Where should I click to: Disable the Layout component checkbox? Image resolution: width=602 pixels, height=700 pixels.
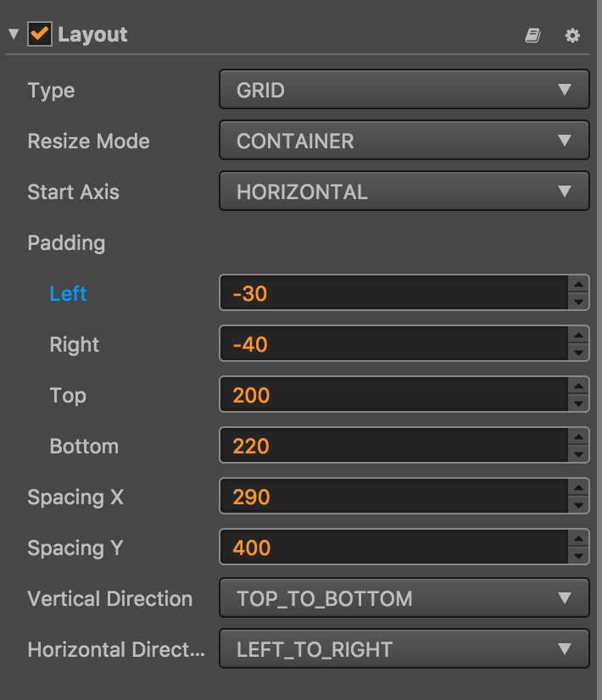click(x=39, y=35)
